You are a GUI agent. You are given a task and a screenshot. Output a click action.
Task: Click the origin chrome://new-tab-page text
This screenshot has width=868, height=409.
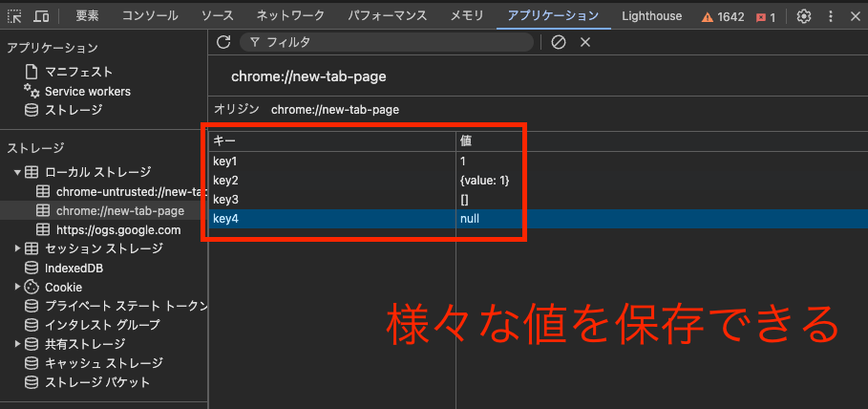point(335,110)
